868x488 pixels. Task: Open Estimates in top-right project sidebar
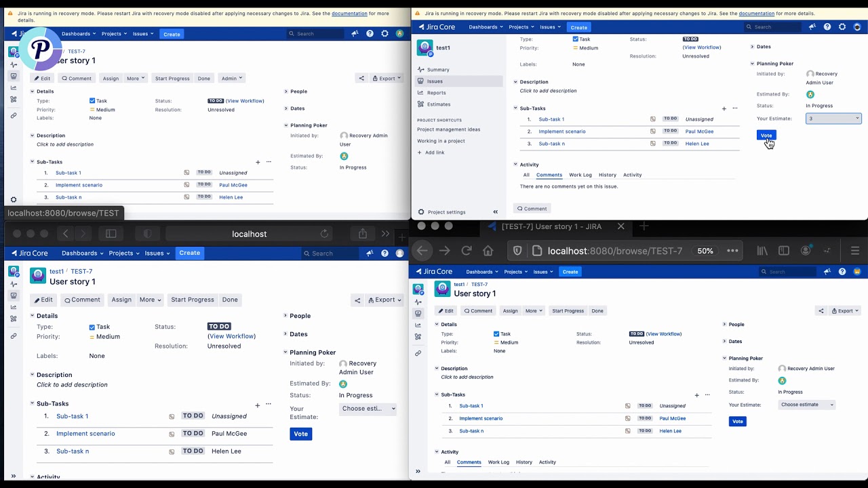click(439, 104)
